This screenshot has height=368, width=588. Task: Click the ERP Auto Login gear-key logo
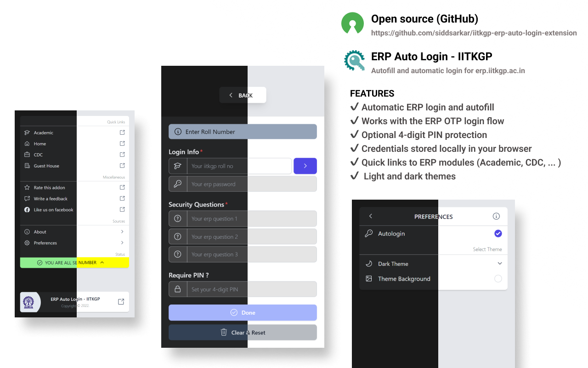point(354,60)
